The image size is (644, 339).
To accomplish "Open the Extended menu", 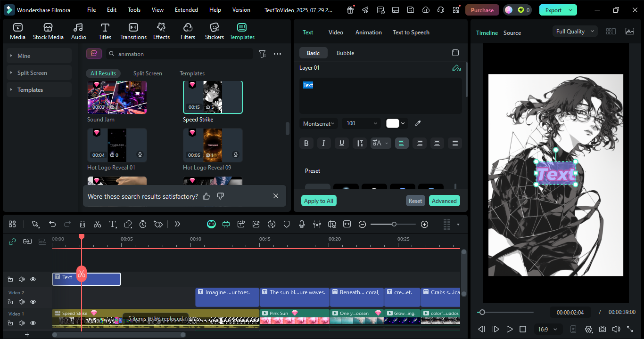I will tap(186, 10).
